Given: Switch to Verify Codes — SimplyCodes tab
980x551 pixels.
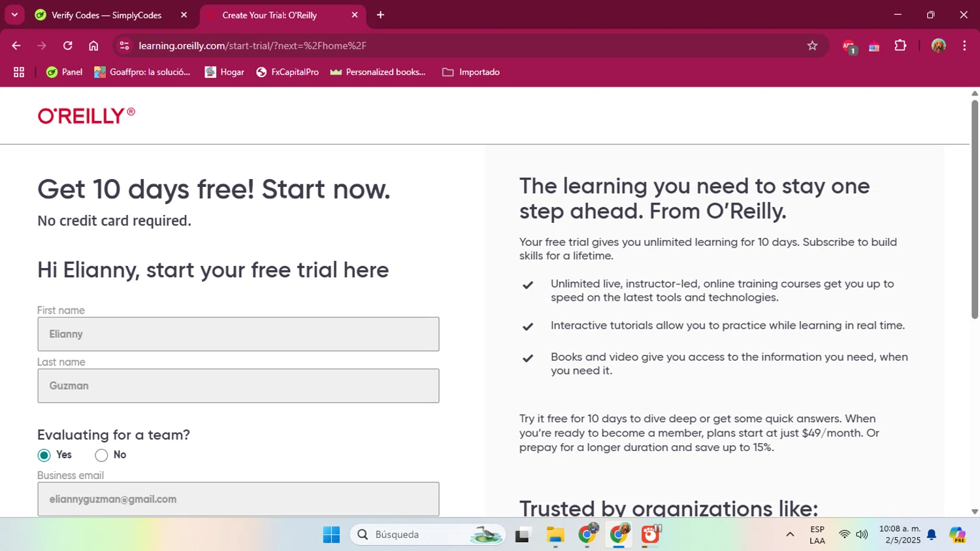Looking at the screenshot, I should (106, 15).
